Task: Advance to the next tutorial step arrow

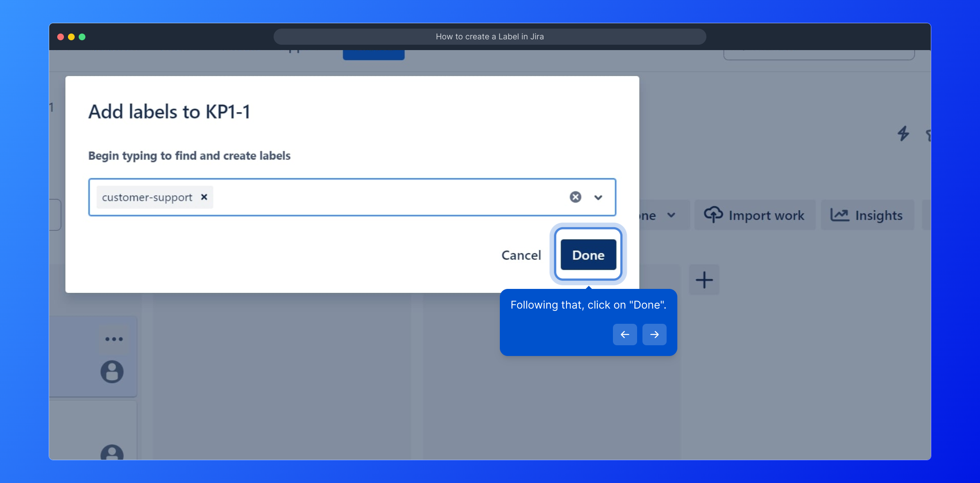Action: 654,335
